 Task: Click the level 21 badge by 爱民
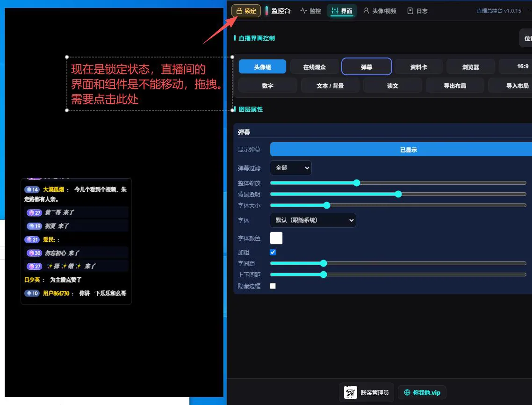pos(32,239)
